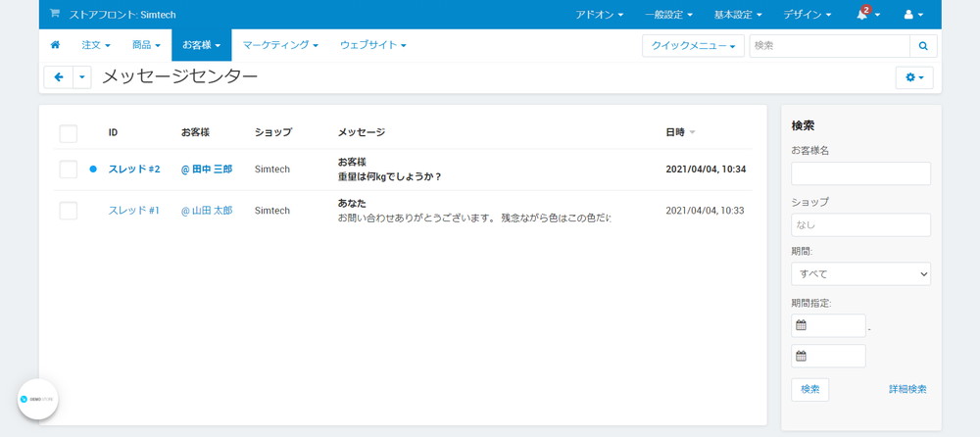Screen dimensions: 980x437
Task: Check the box for スレッド #1
Action: pos(69,211)
